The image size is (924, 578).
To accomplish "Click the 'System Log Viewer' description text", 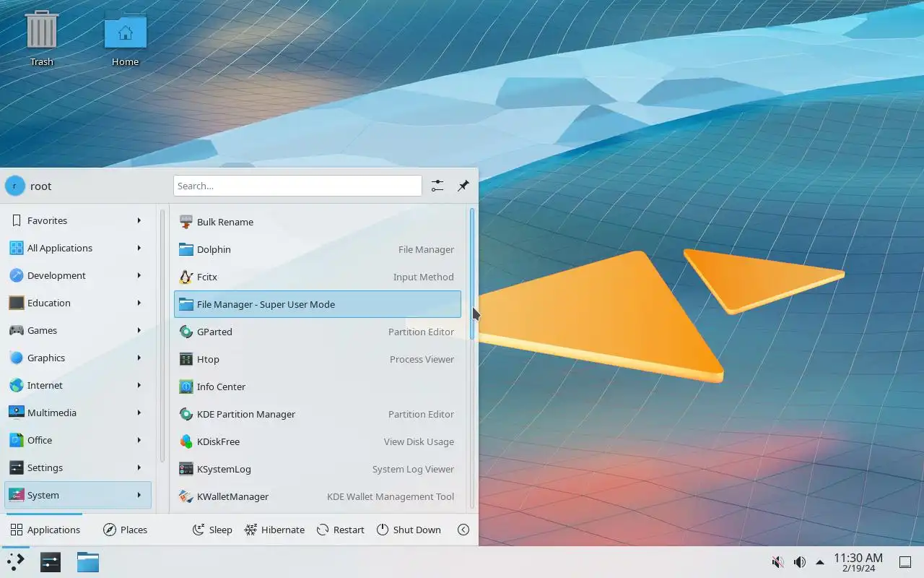I will pos(413,469).
